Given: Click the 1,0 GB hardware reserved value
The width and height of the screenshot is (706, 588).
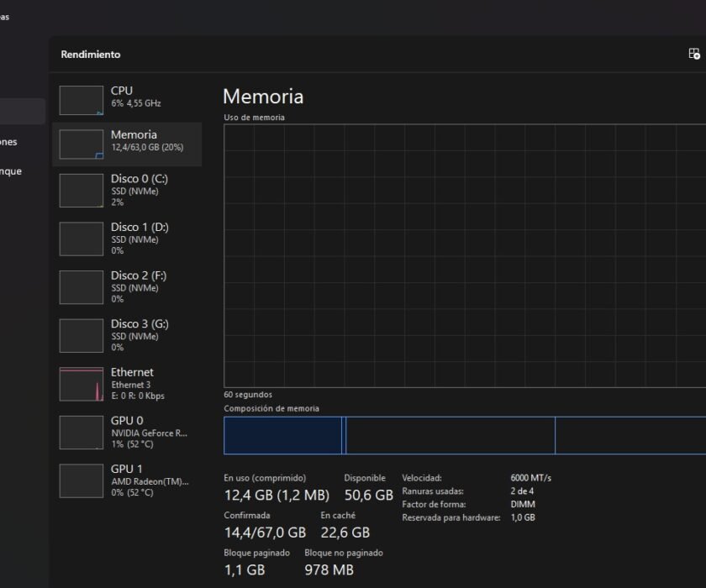Looking at the screenshot, I should click(523, 517).
